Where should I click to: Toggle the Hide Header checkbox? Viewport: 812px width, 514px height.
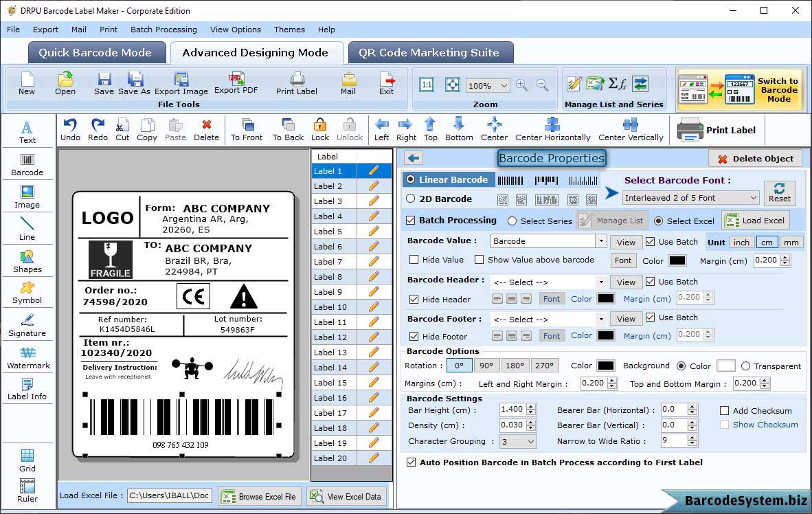[x=414, y=299]
